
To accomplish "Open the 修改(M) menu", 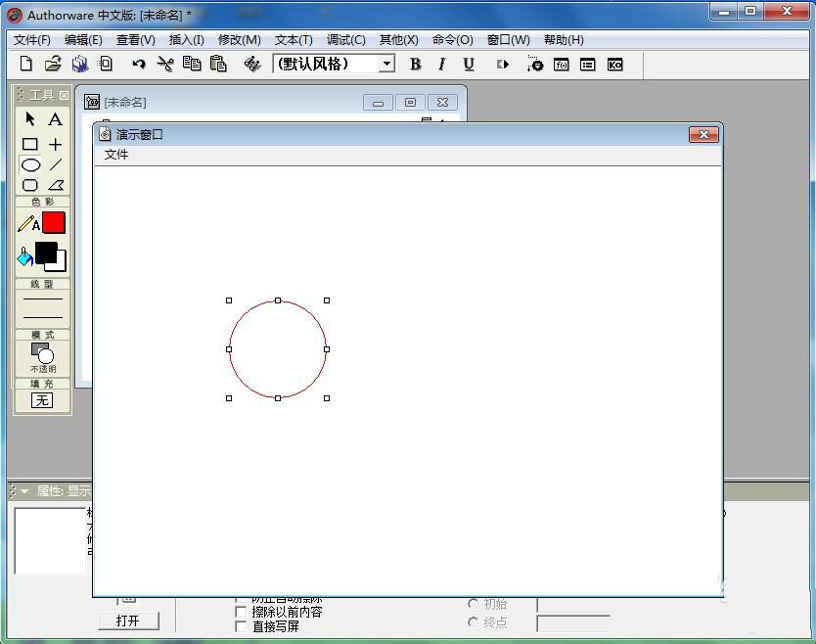I will click(238, 39).
